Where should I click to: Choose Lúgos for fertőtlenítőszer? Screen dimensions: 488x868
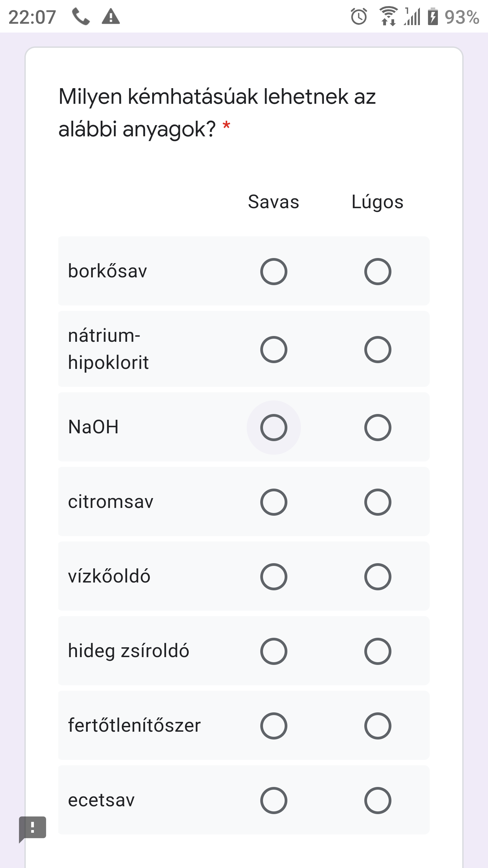[378, 726]
